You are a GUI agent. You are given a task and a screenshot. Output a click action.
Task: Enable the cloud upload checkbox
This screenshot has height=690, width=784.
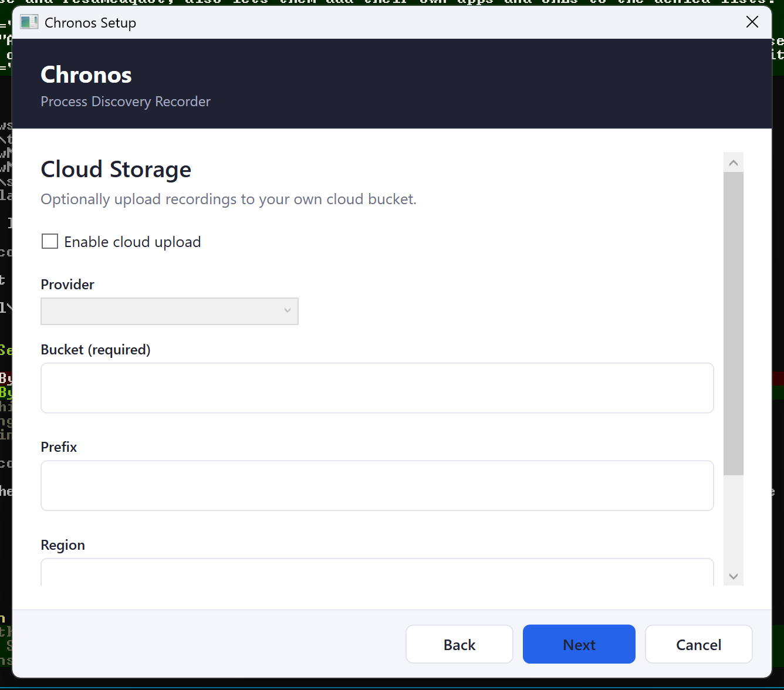pos(50,241)
